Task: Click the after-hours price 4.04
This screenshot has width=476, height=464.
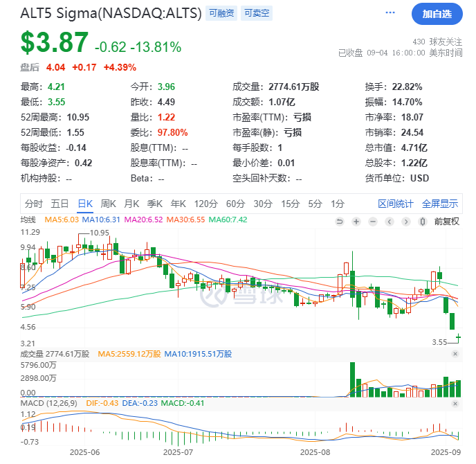Action: 55,67
